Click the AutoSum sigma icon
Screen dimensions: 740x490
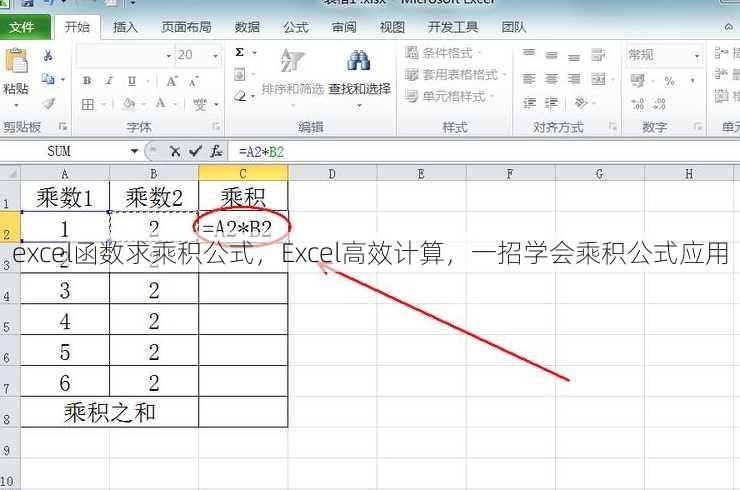240,52
